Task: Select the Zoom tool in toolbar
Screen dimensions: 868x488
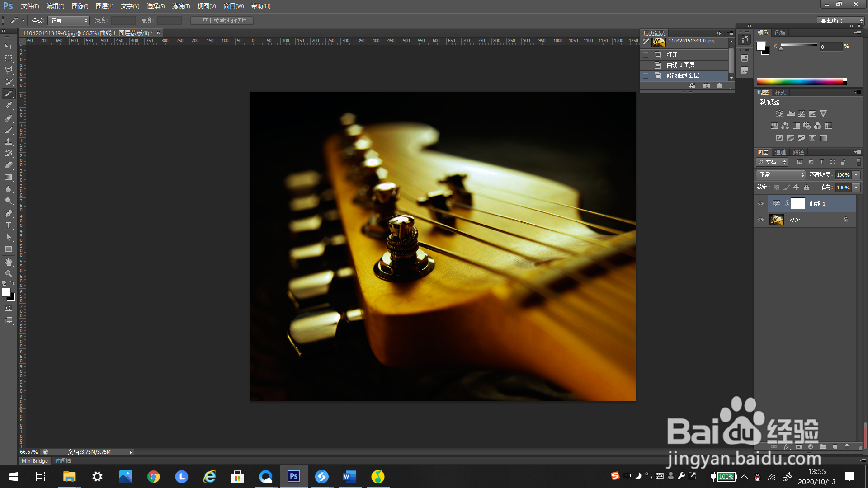Action: (x=9, y=274)
